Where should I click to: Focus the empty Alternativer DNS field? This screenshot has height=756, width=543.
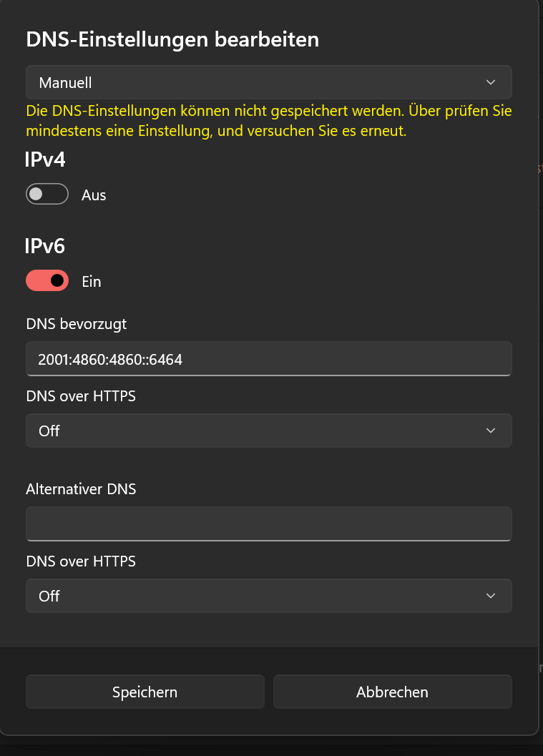pos(268,524)
